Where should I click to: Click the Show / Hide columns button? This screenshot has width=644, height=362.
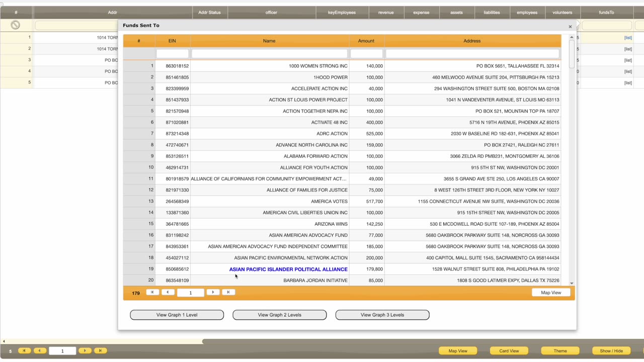[x=611, y=351]
